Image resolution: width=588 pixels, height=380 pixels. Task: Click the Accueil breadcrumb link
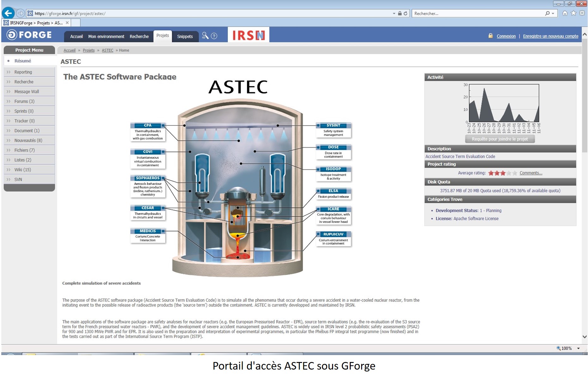(70, 50)
